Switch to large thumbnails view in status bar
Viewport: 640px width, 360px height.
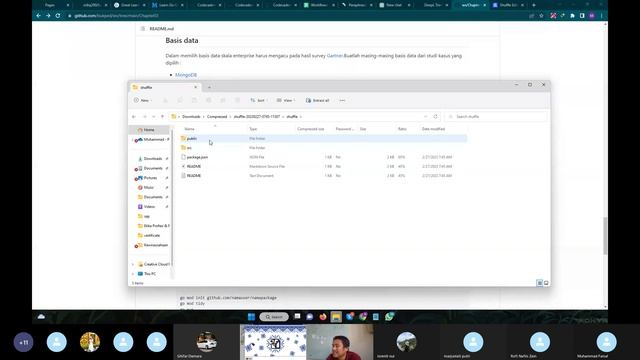point(546,283)
